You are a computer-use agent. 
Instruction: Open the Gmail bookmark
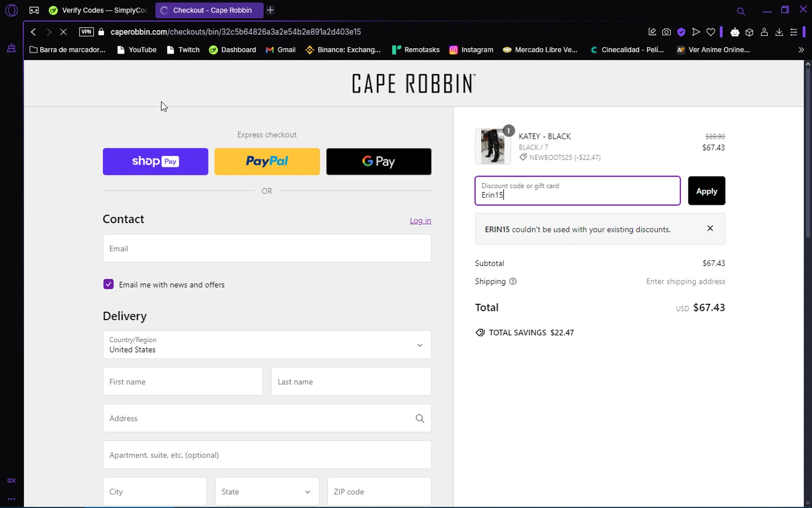[281, 50]
